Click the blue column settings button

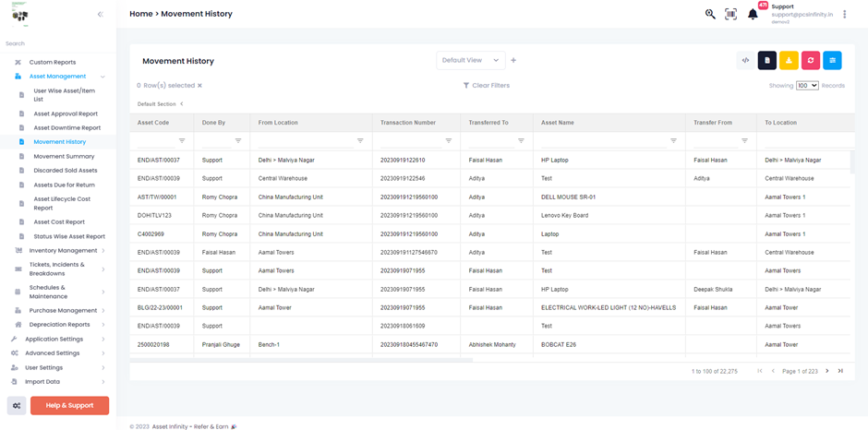832,60
